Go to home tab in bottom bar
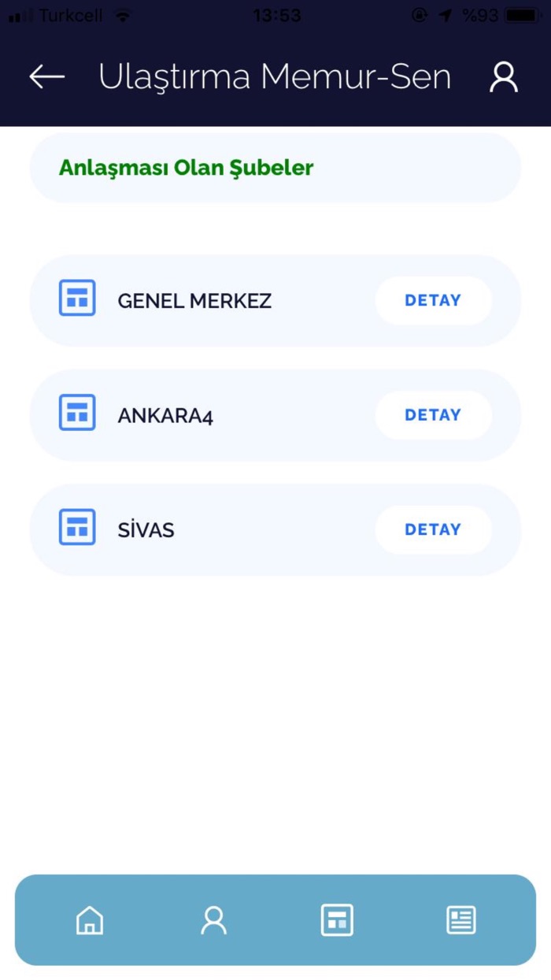The image size is (551, 980). [x=90, y=920]
